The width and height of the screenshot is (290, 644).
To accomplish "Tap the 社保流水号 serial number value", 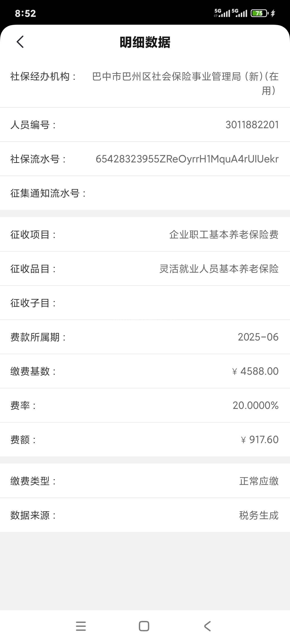I will [x=187, y=159].
